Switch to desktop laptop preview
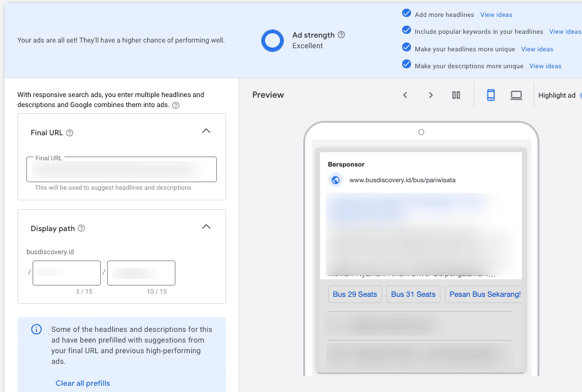The image size is (582, 392). click(516, 95)
